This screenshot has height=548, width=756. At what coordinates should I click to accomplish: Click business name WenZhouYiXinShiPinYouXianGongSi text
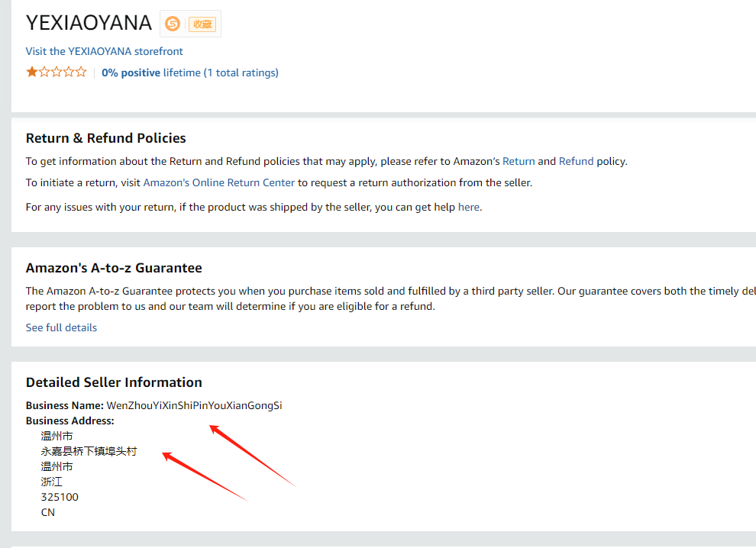click(194, 405)
